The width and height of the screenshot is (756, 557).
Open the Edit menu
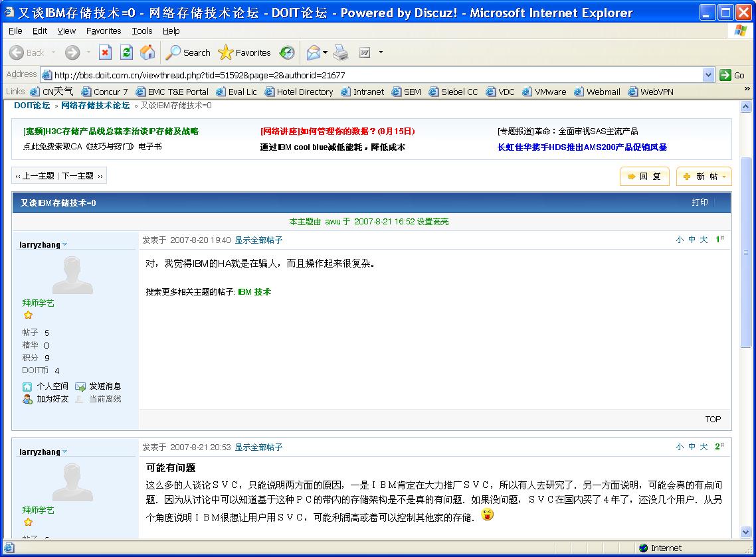click(40, 31)
